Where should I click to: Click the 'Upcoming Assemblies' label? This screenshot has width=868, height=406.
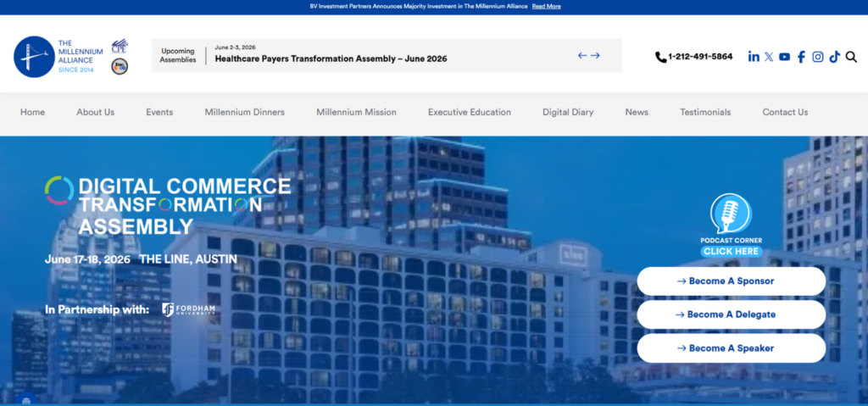[x=178, y=55]
